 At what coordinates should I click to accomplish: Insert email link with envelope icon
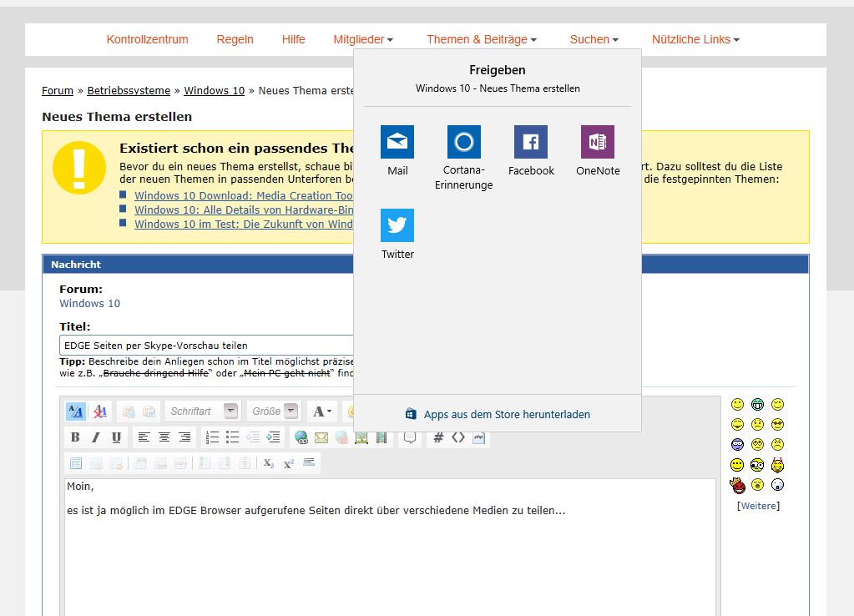[321, 437]
